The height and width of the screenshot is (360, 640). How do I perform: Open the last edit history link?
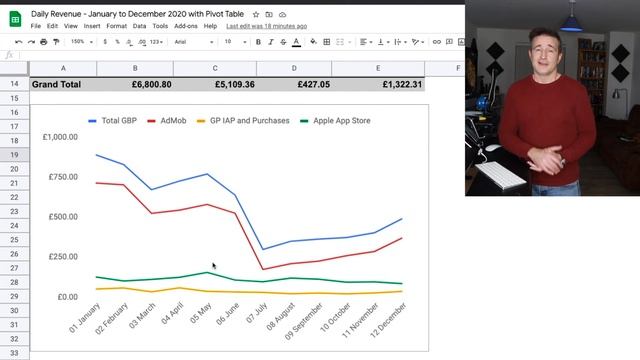point(267,26)
